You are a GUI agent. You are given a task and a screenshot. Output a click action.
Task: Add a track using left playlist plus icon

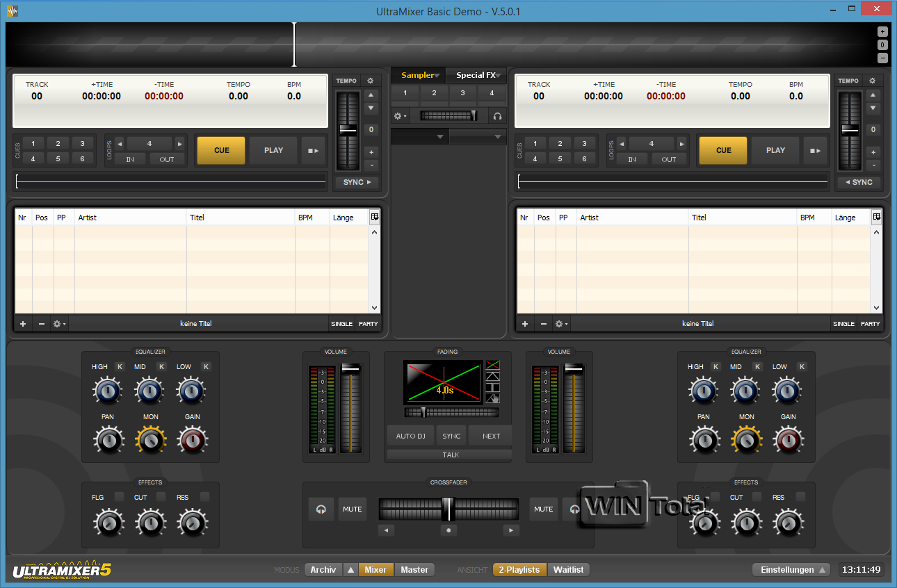(23, 324)
